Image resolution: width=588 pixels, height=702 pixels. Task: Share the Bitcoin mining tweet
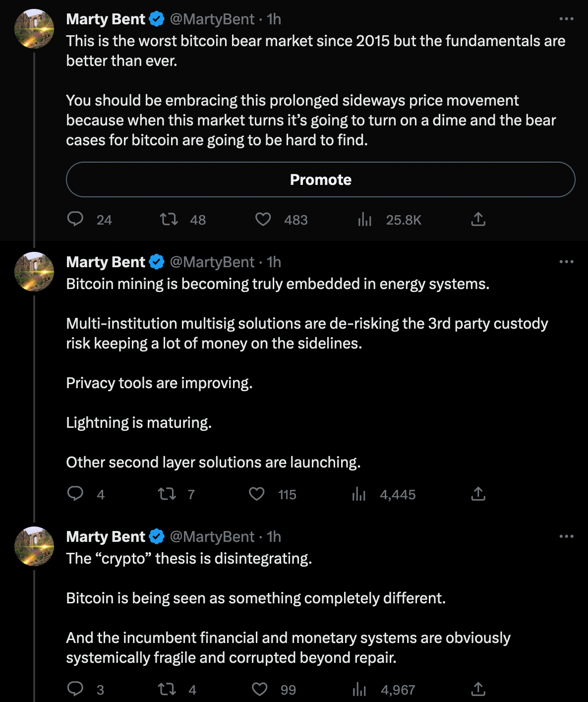[x=478, y=494]
